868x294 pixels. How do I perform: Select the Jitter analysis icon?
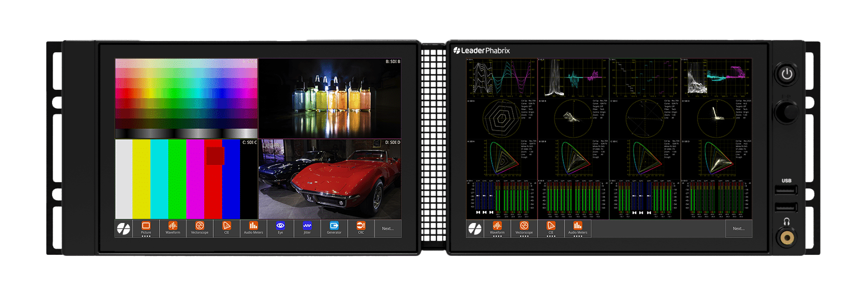click(x=307, y=228)
